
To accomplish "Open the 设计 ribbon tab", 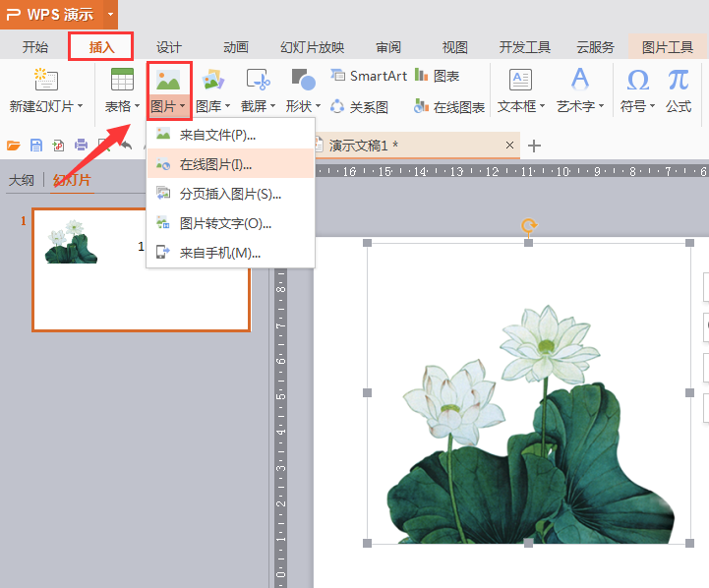I will tap(169, 47).
